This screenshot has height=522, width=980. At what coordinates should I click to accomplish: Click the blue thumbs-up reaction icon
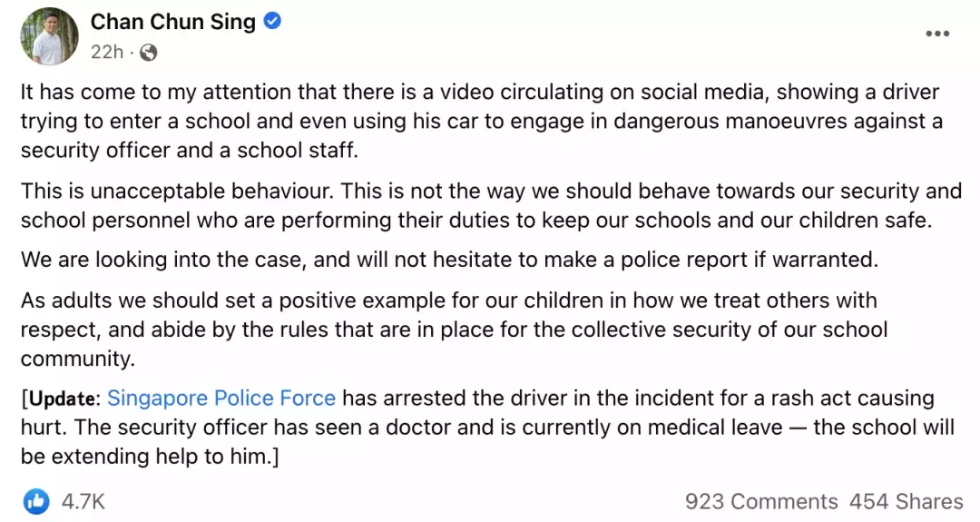point(37,501)
